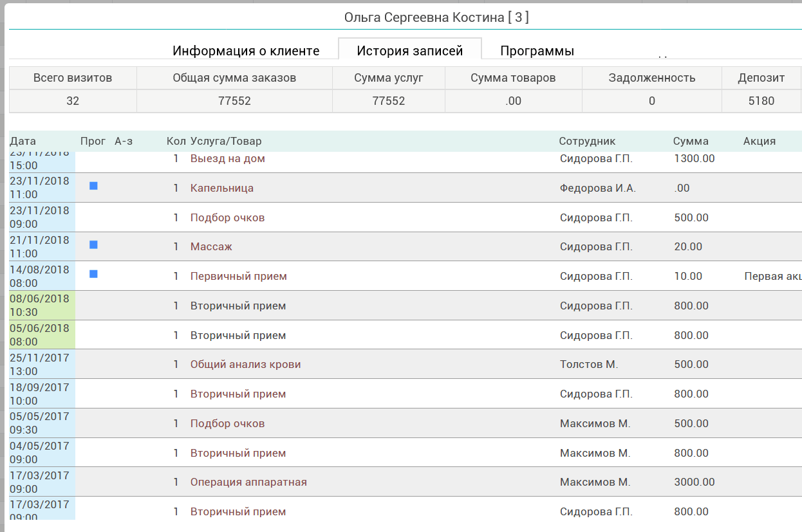Click the Кол column header
The width and height of the screenshot is (802, 532).
(x=176, y=141)
